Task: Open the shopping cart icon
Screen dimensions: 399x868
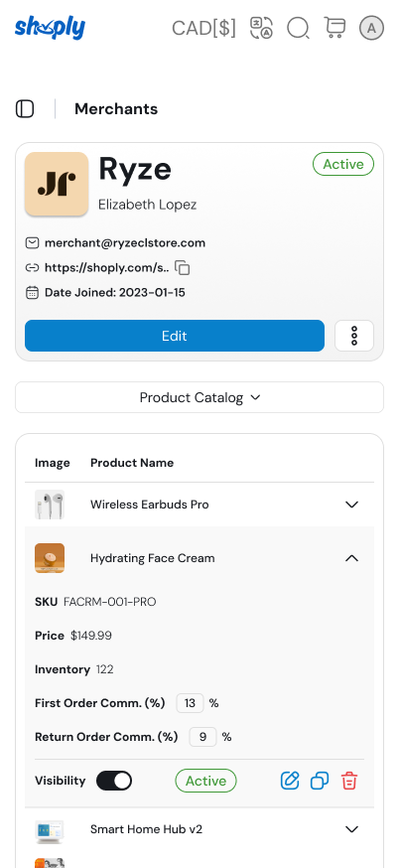Action: [x=334, y=28]
